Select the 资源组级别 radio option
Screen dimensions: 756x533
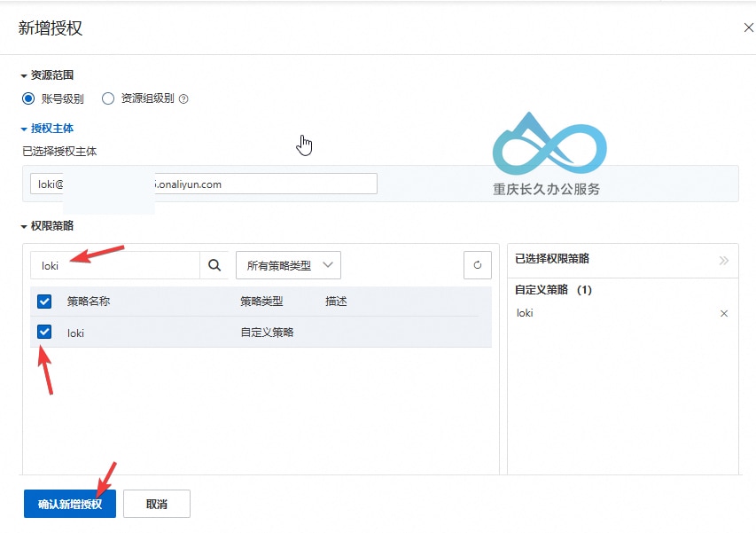pos(108,98)
